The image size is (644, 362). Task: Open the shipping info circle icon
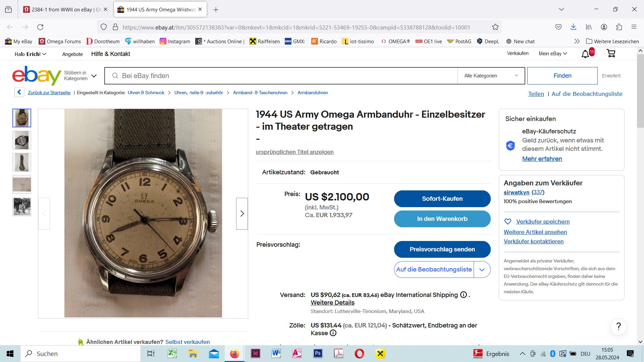[464, 295]
